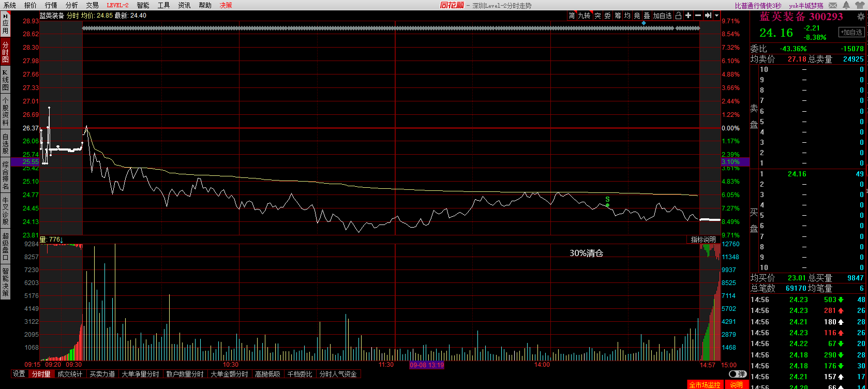
Task: Click the 突 toolbar button
Action: pyautogui.click(x=597, y=16)
